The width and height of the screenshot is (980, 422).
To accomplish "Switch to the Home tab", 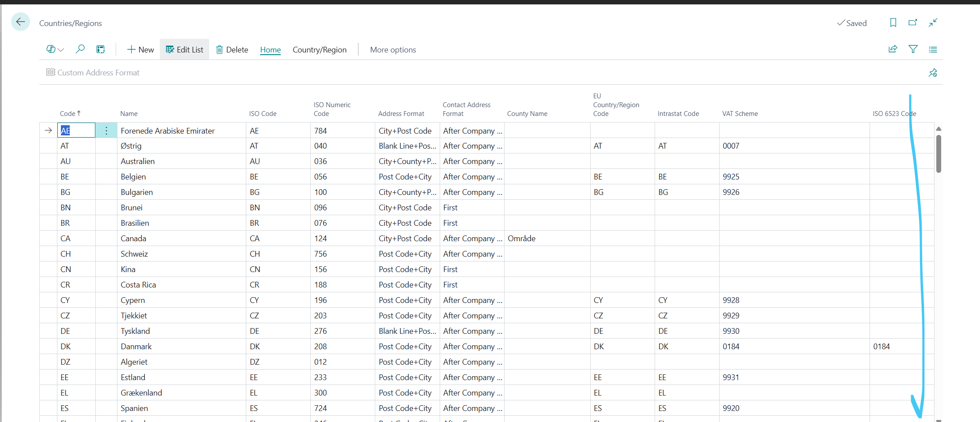I will pyautogui.click(x=270, y=50).
